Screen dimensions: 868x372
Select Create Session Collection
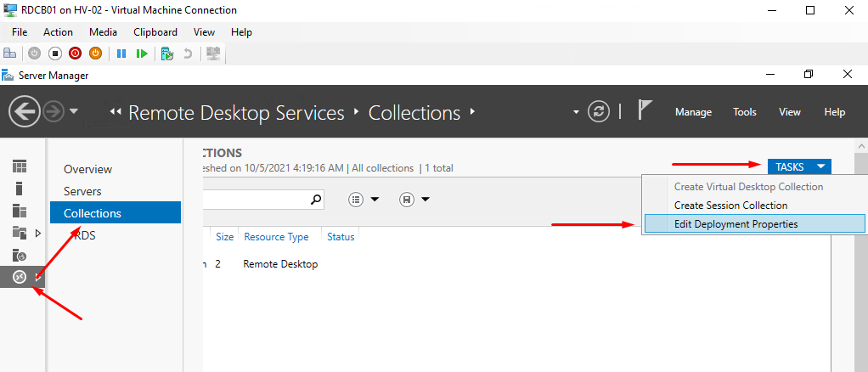730,206
